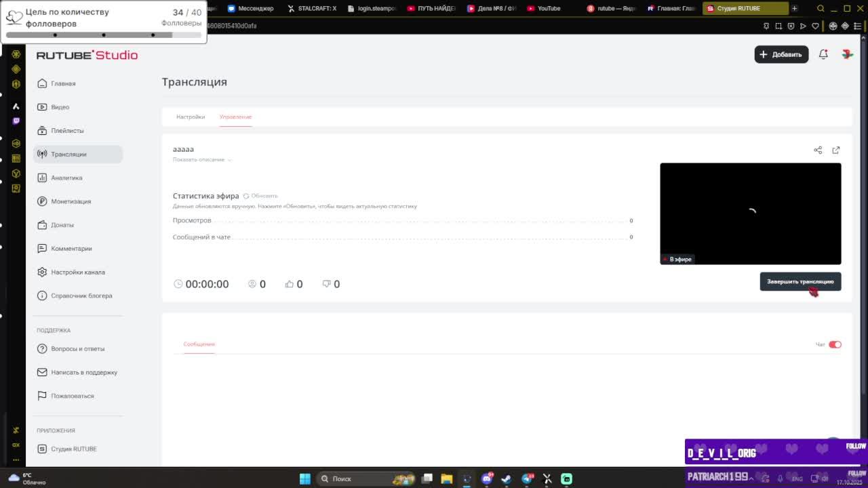
Task: Switch to STALCRAFT: X browser tab
Action: pyautogui.click(x=311, y=8)
